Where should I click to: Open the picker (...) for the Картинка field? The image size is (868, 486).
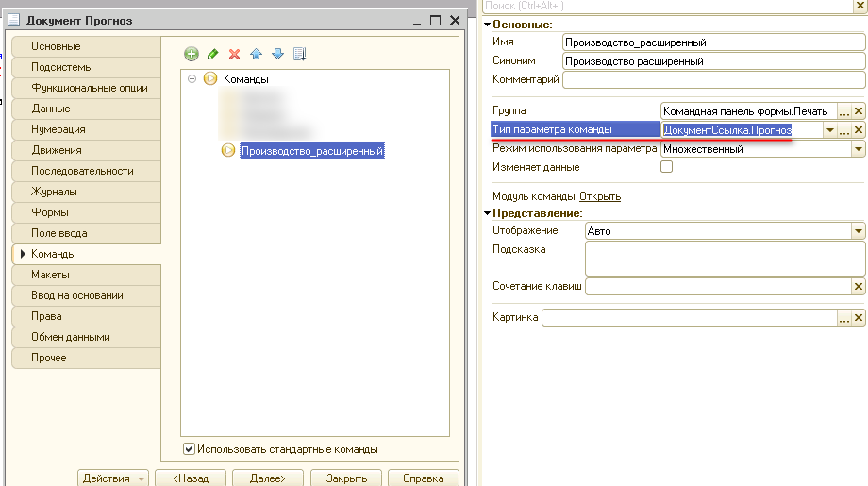coord(844,318)
